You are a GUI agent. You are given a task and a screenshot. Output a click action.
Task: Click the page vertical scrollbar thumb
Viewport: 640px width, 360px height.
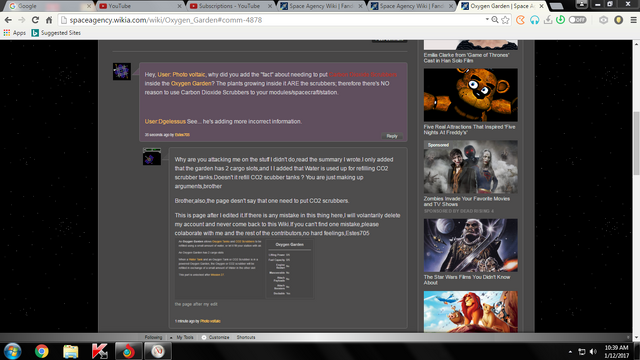(x=636, y=143)
